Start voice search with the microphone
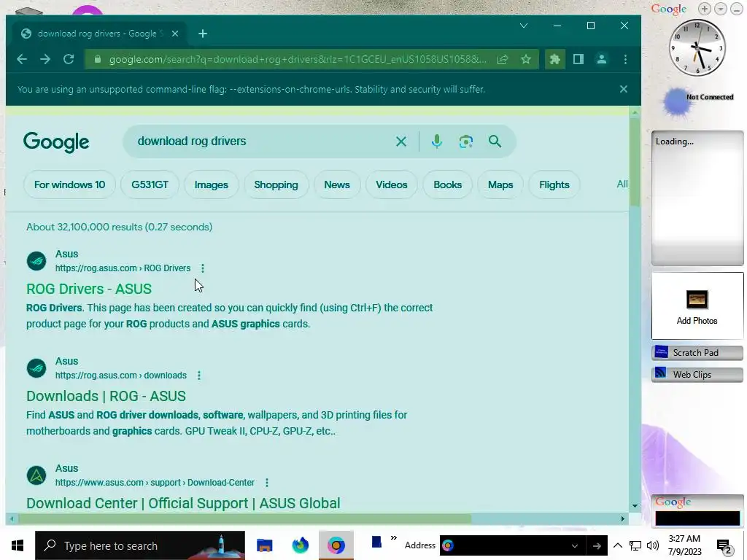 (x=437, y=141)
